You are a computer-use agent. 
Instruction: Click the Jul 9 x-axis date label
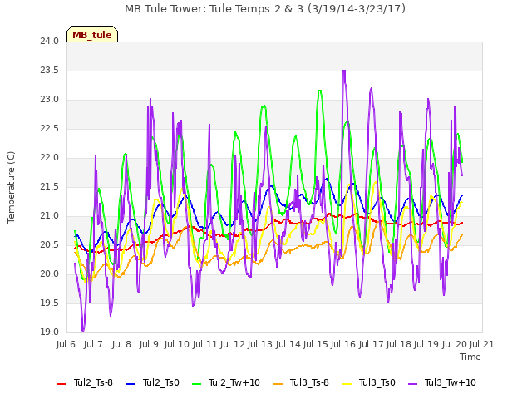tap(149, 345)
